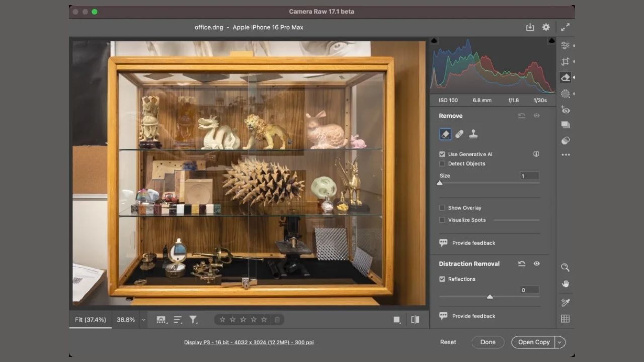The width and height of the screenshot is (644, 362).
Task: Click the Reset button
Action: (448, 342)
